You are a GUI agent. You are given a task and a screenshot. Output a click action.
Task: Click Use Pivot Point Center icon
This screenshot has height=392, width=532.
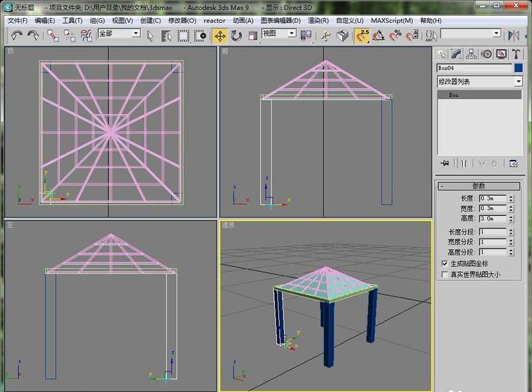coord(306,36)
